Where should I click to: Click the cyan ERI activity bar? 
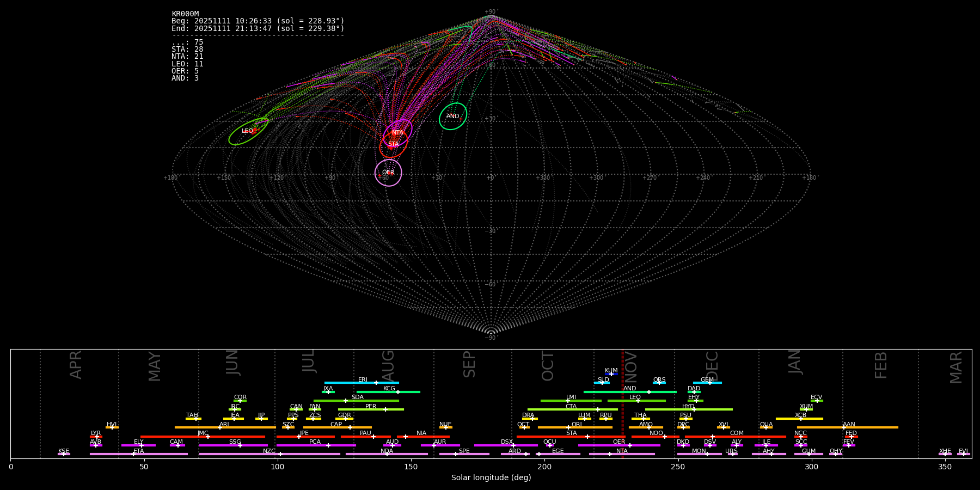pyautogui.click(x=362, y=383)
